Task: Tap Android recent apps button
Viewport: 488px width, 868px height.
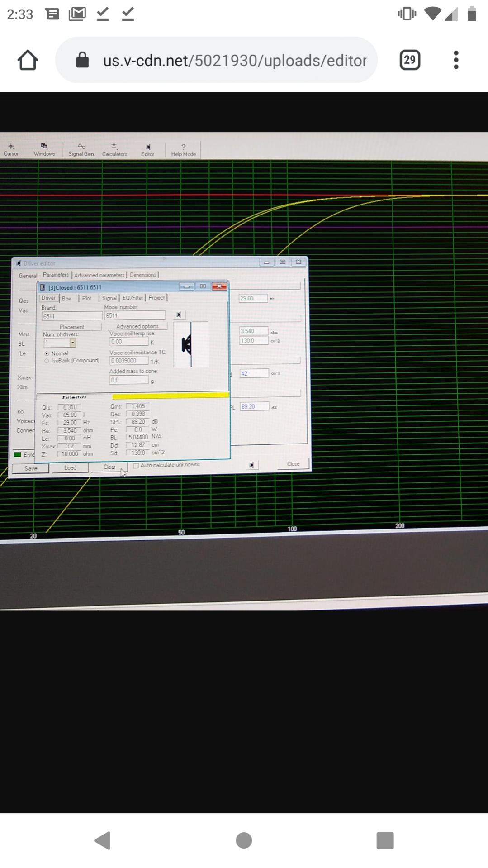Action: pyautogui.click(x=385, y=840)
